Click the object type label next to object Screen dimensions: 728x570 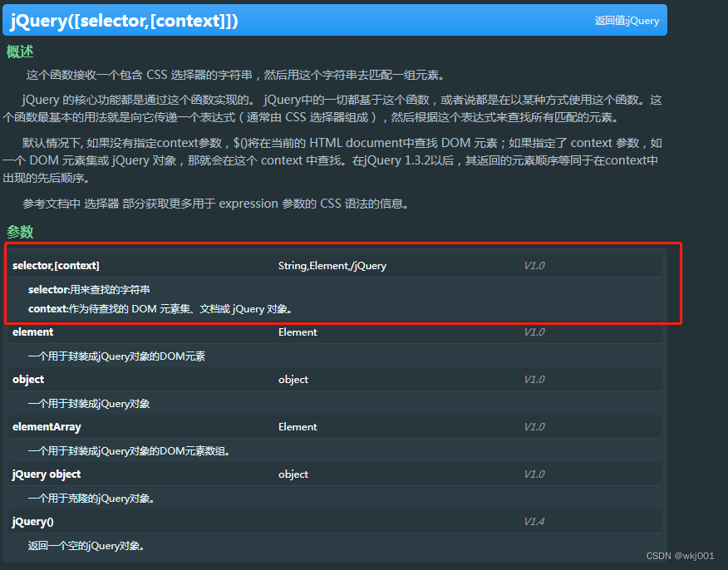[293, 379]
